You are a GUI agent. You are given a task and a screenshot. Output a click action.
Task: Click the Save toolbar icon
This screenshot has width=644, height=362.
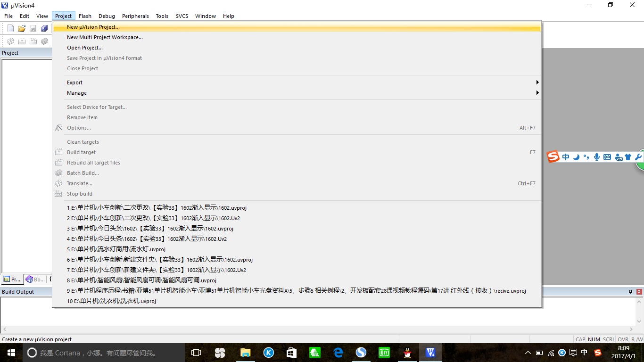[33, 28]
